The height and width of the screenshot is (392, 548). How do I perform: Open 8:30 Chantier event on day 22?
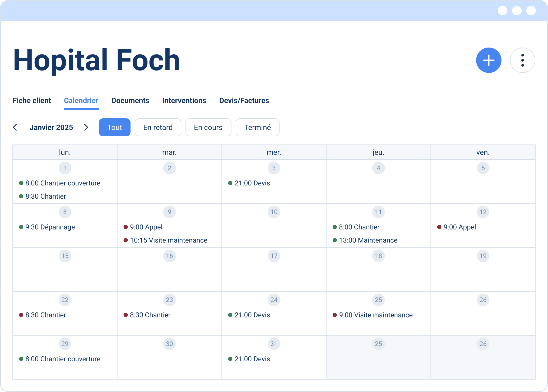pyautogui.click(x=43, y=315)
